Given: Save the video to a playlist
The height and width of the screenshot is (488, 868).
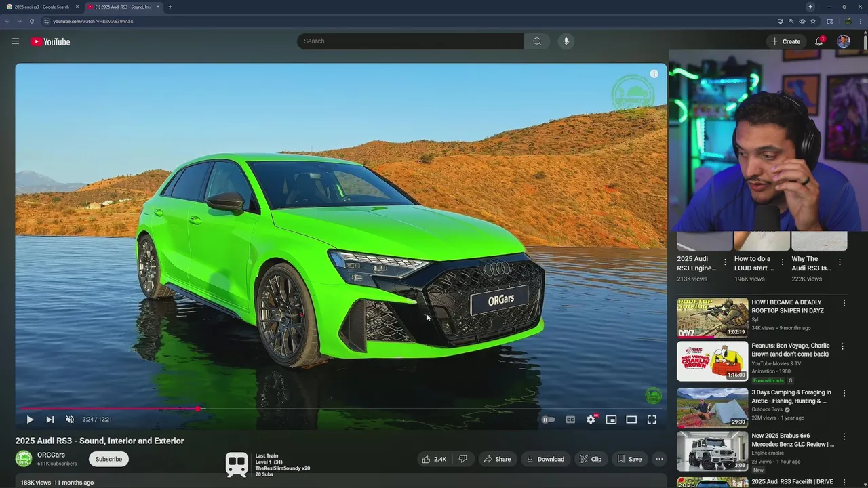Looking at the screenshot, I should pyautogui.click(x=629, y=459).
